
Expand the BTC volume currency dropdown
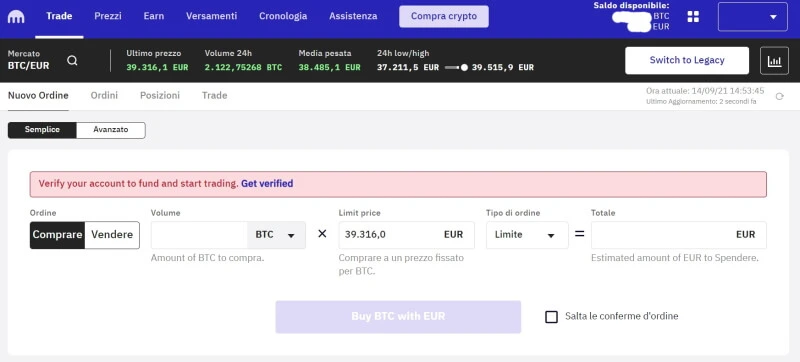pyautogui.click(x=276, y=235)
